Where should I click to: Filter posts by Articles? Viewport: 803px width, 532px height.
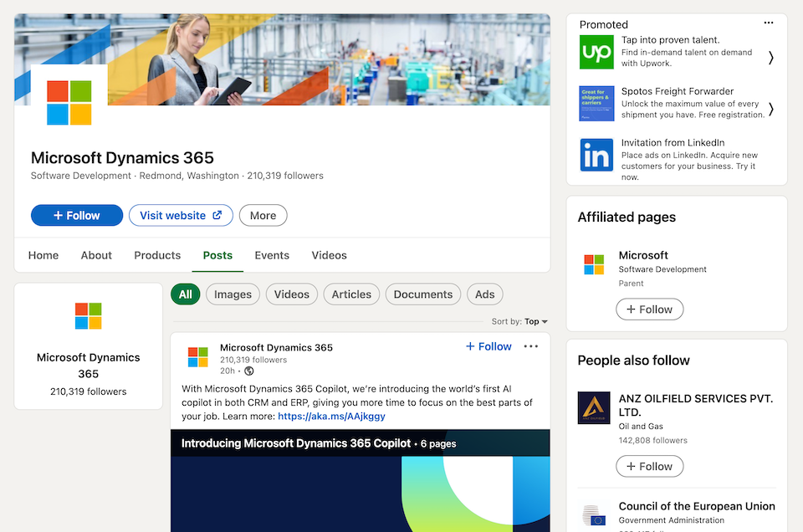pos(351,294)
